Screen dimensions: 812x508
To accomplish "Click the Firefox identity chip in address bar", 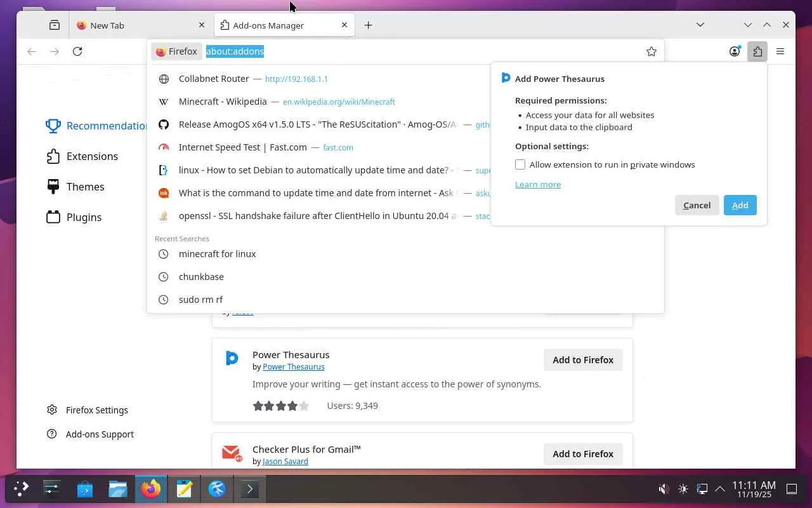I will coord(176,51).
